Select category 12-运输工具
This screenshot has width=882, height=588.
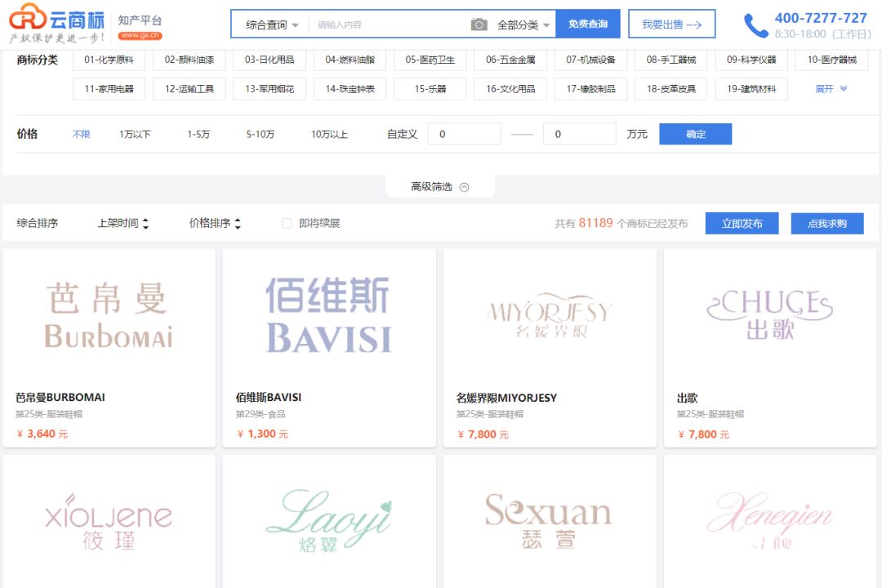coord(189,89)
